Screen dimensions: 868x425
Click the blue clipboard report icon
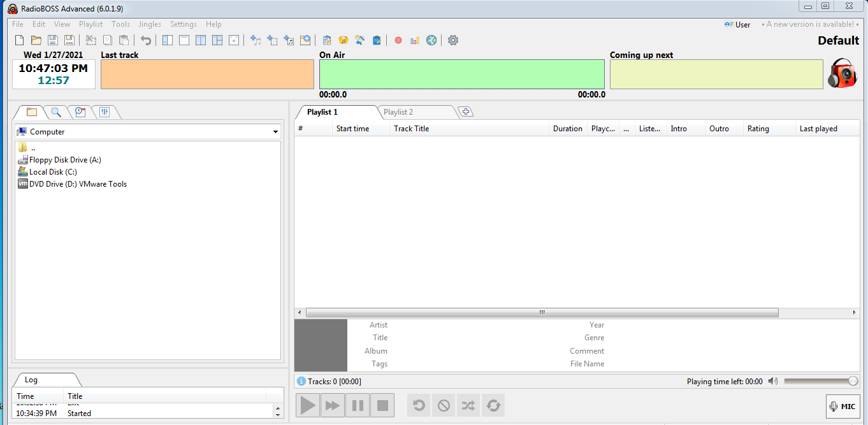377,40
